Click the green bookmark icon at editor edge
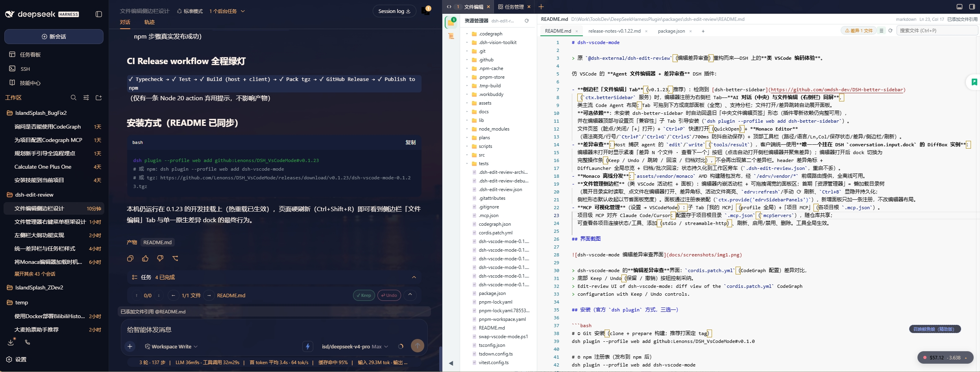The image size is (980, 372). pyautogui.click(x=974, y=82)
